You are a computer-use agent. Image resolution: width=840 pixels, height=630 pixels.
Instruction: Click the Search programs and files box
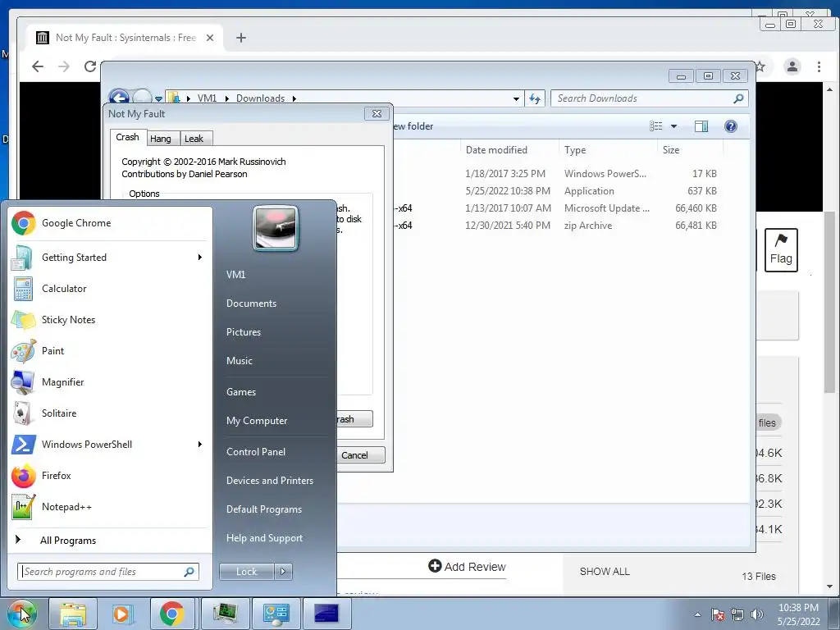(108, 572)
